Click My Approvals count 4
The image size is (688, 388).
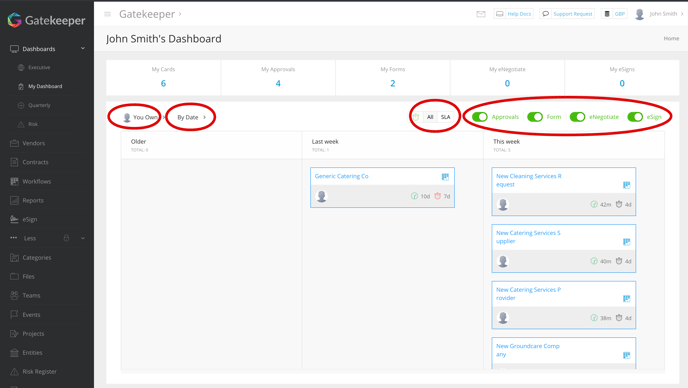click(278, 83)
